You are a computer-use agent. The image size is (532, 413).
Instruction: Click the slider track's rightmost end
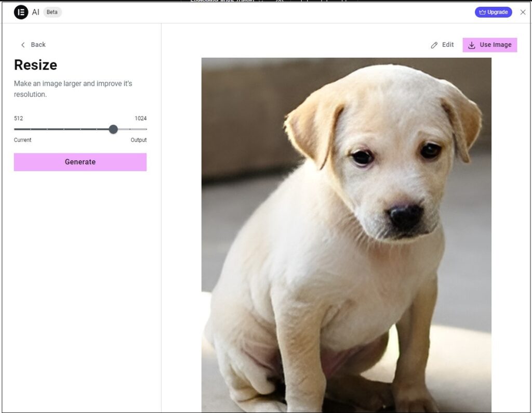pyautogui.click(x=146, y=129)
